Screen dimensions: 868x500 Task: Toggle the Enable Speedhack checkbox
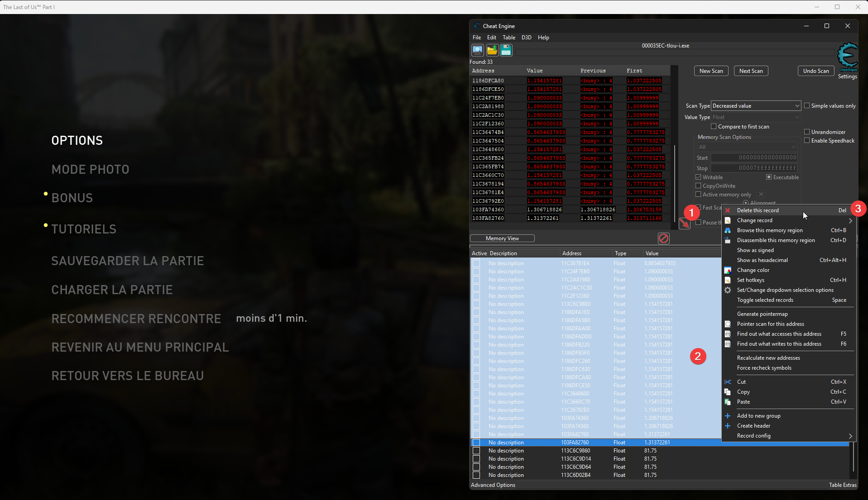pos(807,141)
